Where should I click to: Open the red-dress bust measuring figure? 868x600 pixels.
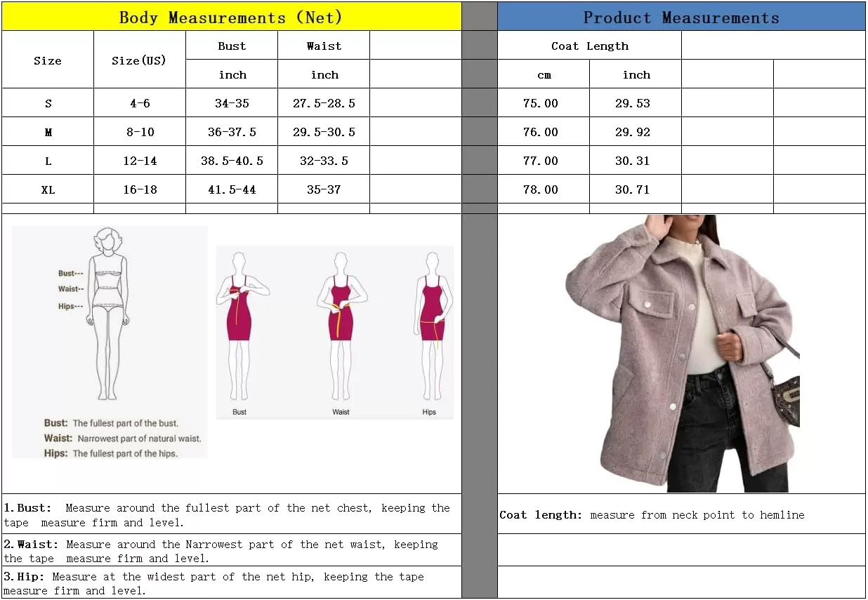point(242,328)
